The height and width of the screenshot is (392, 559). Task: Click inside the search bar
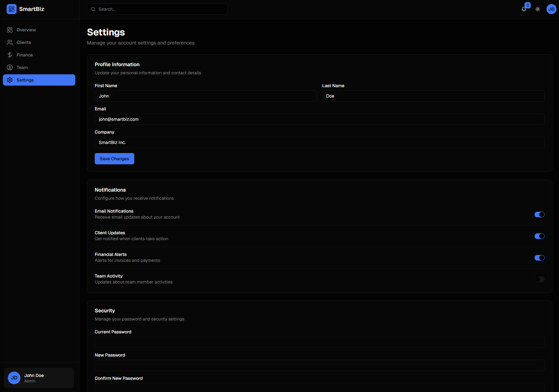(x=157, y=9)
